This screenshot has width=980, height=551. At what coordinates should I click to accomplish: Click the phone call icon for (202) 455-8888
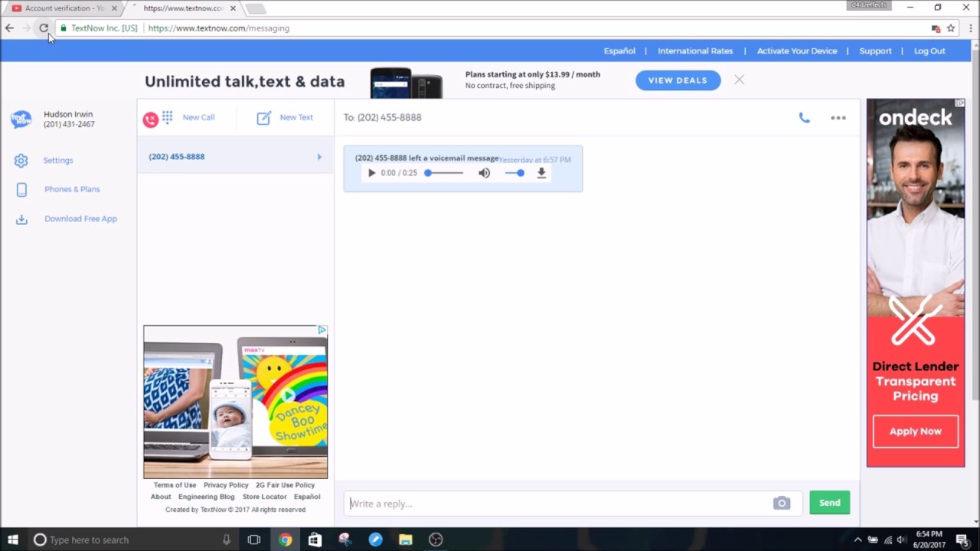point(804,118)
